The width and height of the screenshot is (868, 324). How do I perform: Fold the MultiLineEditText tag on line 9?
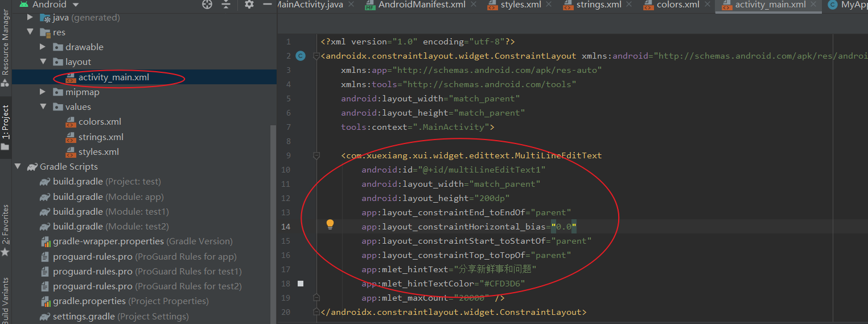point(317,155)
